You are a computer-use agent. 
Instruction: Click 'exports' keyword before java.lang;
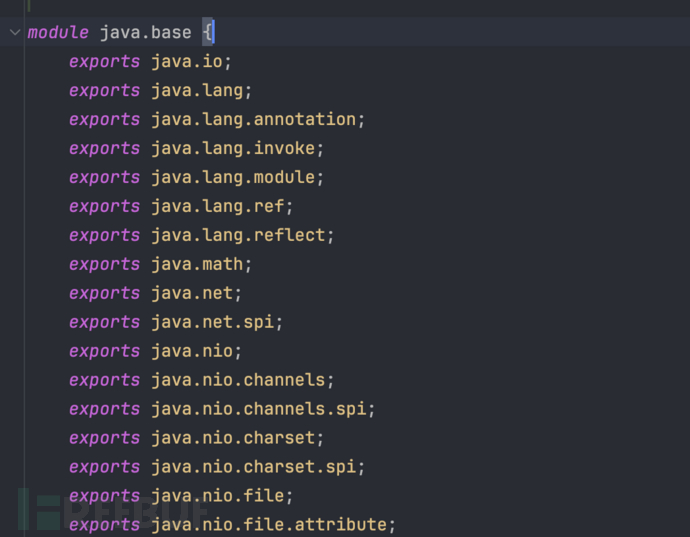tap(105, 91)
